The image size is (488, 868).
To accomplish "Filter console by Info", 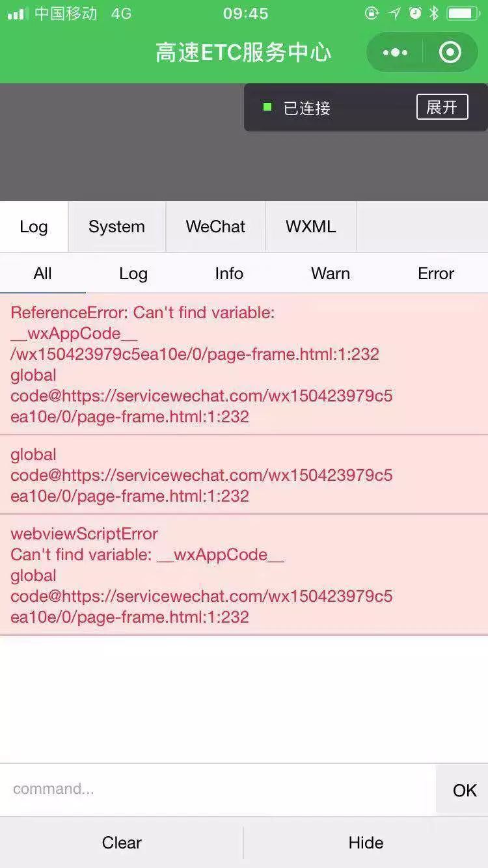I will (x=229, y=273).
